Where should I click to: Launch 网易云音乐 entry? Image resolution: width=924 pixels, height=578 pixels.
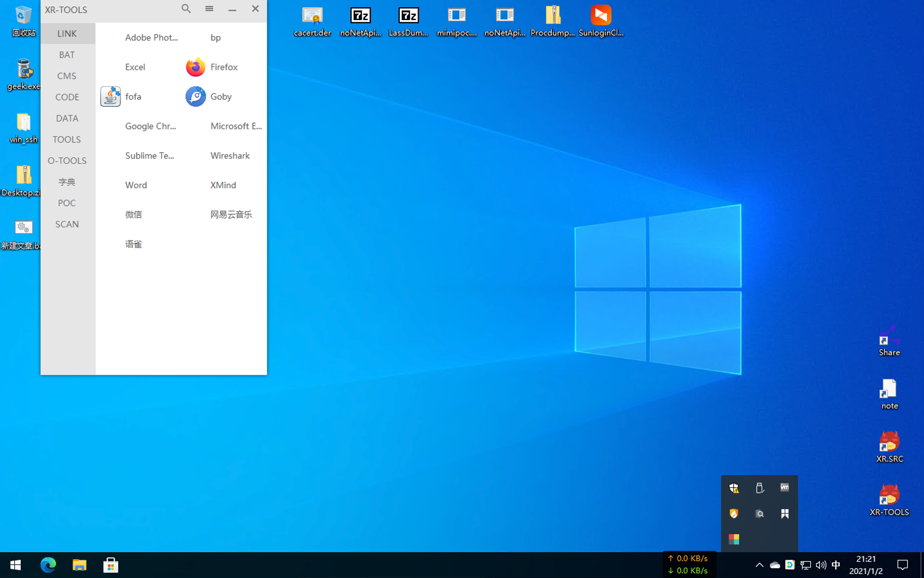231,215
